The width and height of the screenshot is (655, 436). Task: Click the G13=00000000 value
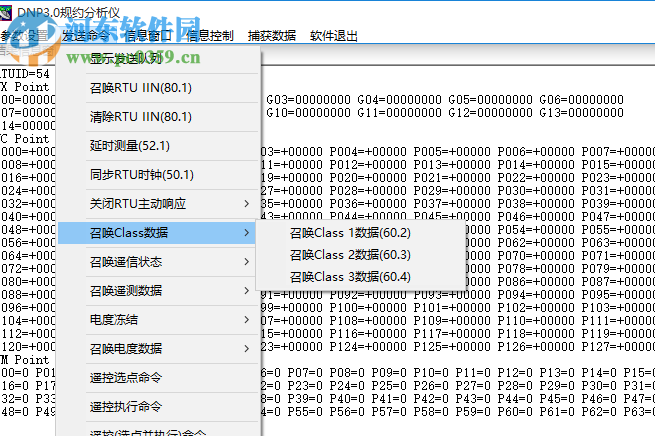(581, 113)
